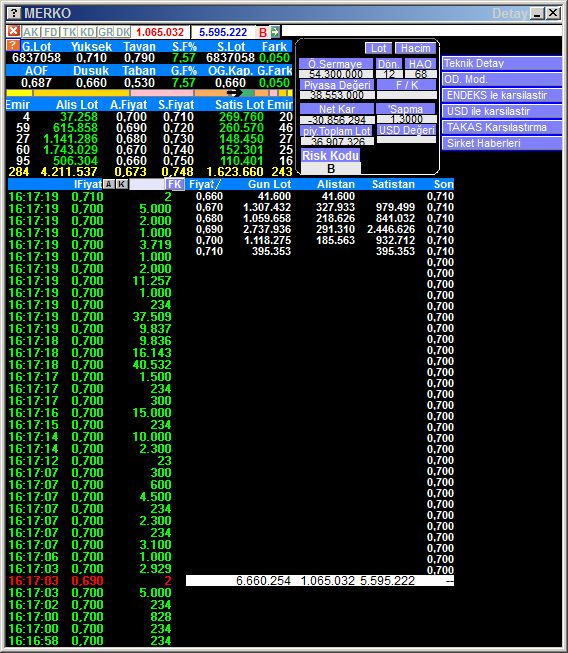Toggle the Lot view button
The image size is (568, 653).
click(378, 48)
